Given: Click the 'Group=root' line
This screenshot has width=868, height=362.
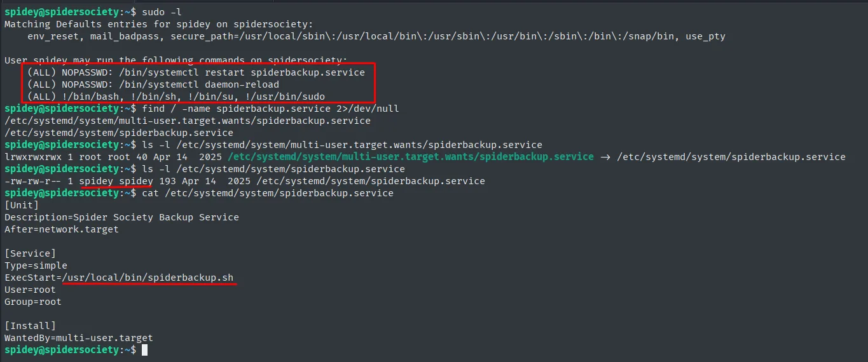Looking at the screenshot, I should (33, 302).
